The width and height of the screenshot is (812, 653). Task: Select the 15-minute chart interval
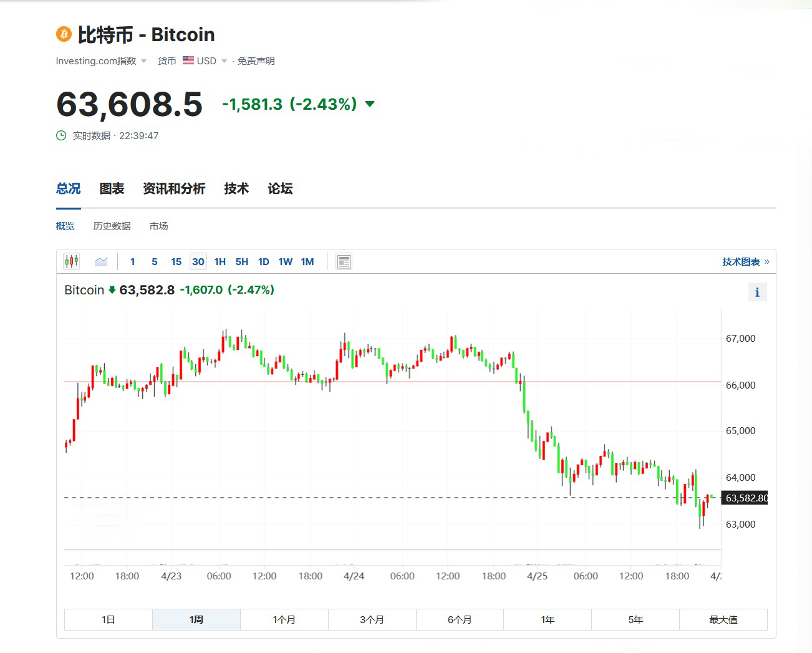point(176,262)
